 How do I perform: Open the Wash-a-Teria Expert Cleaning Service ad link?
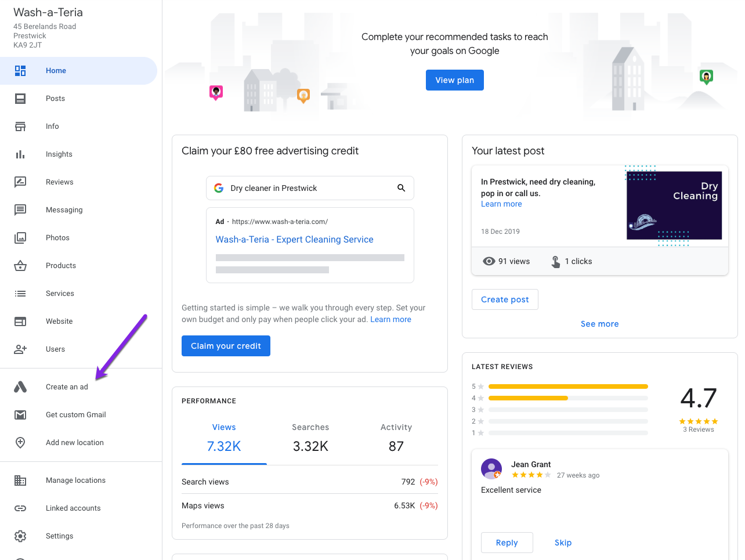tap(295, 240)
